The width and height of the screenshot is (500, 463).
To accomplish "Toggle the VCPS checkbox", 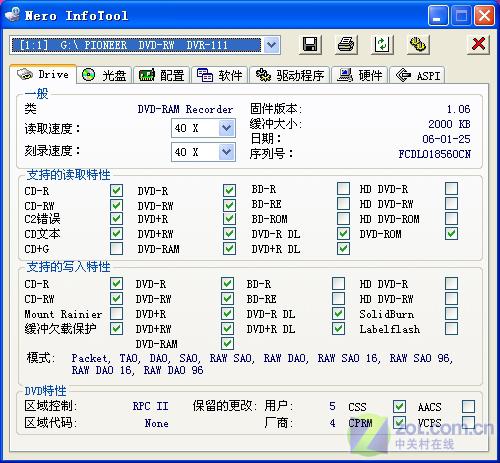I will 468,422.
